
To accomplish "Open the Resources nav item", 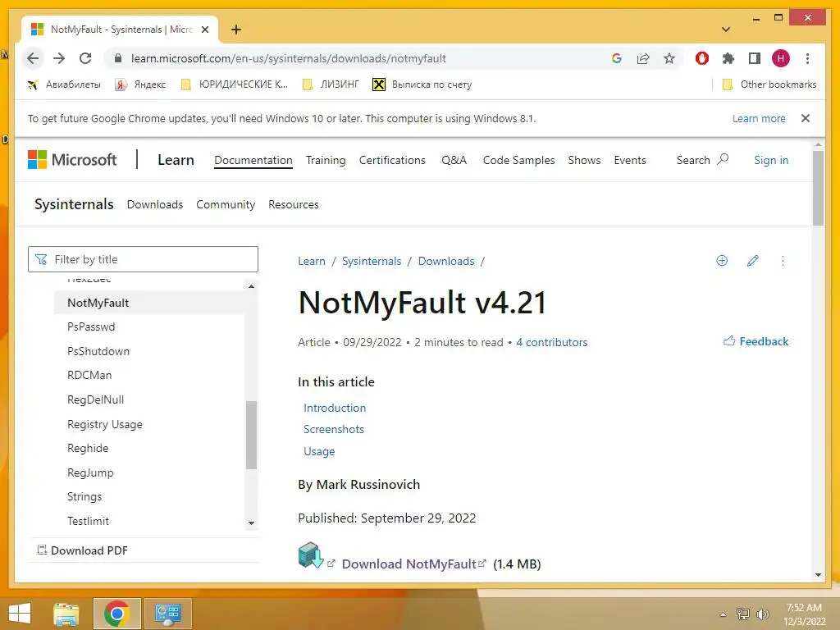I will pyautogui.click(x=294, y=204).
